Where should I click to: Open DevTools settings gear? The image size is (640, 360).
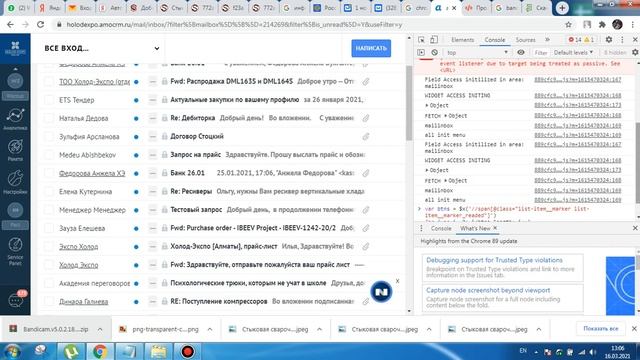pyautogui.click(x=609, y=40)
